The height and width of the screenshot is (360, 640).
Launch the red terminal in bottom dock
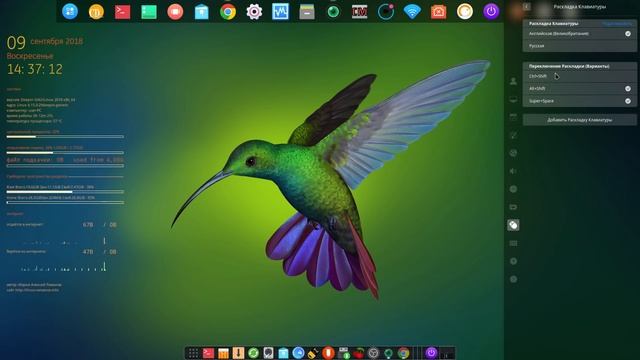pyautogui.click(x=208, y=353)
